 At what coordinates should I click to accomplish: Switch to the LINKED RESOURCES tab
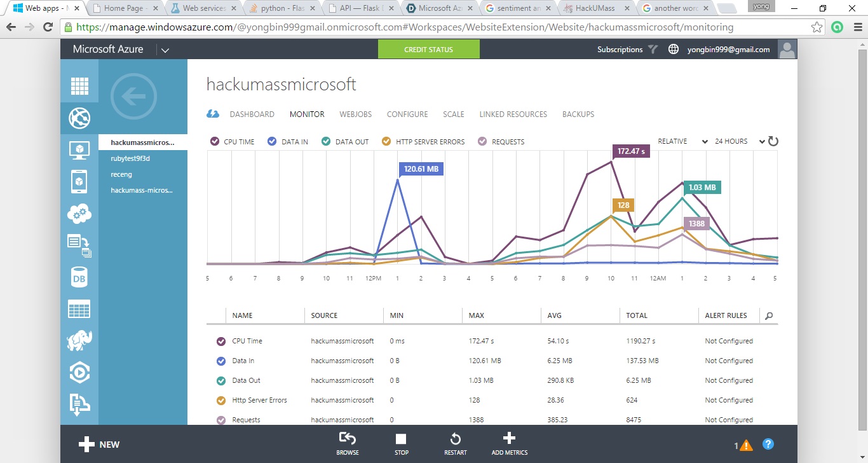(x=513, y=114)
